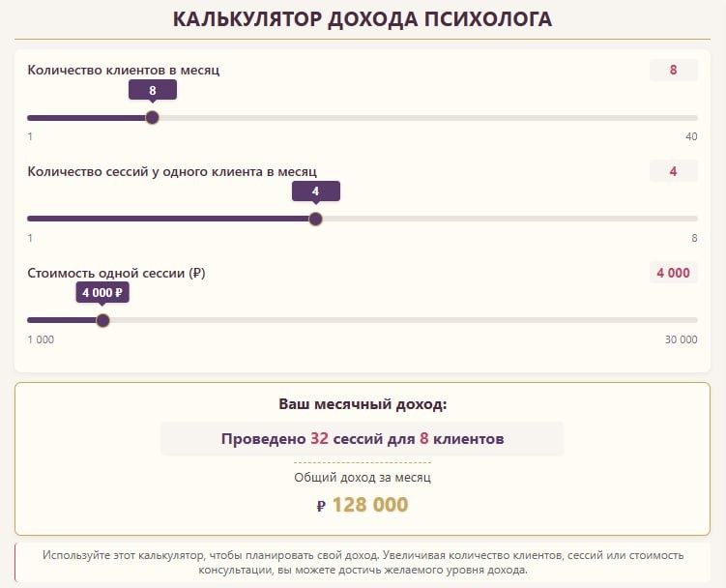The image size is (726, 588).
Task: Click the "Проведено 32 сессий для 8 клиентов" summary
Action: click(x=363, y=438)
